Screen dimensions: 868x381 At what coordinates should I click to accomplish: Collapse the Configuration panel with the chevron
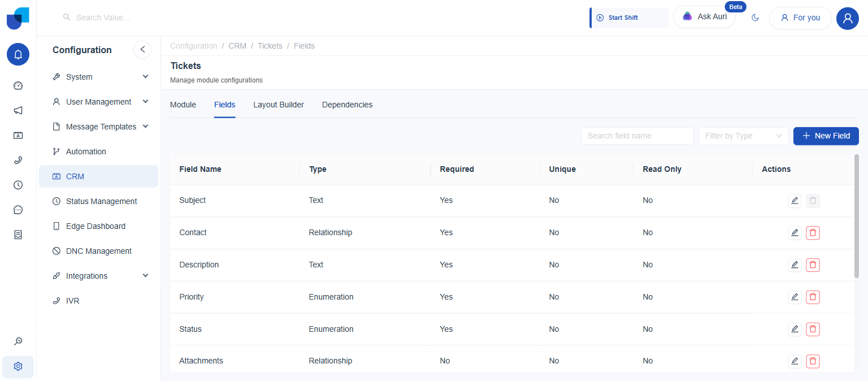(142, 50)
